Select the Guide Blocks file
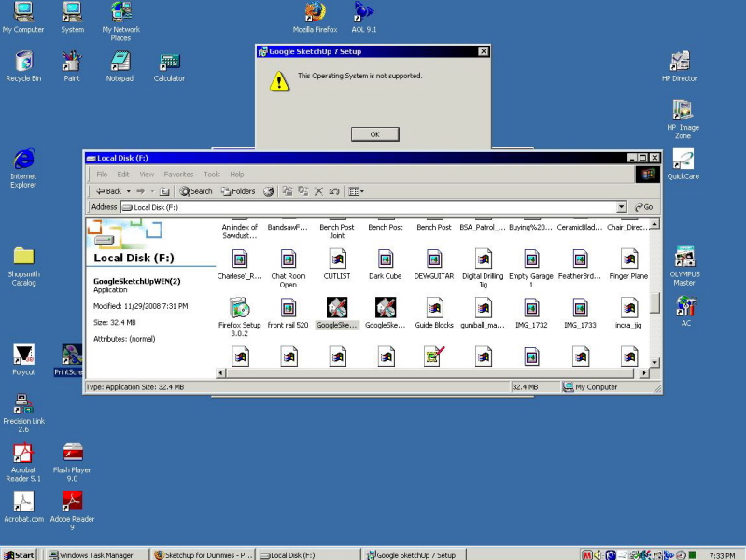 (434, 313)
